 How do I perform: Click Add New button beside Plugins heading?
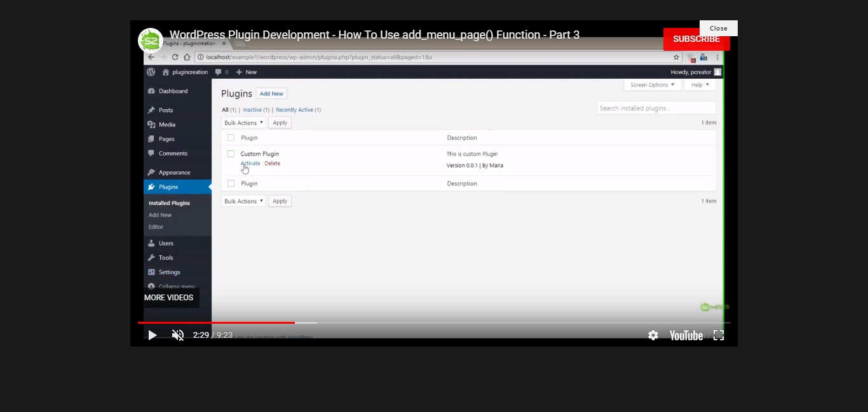point(271,94)
